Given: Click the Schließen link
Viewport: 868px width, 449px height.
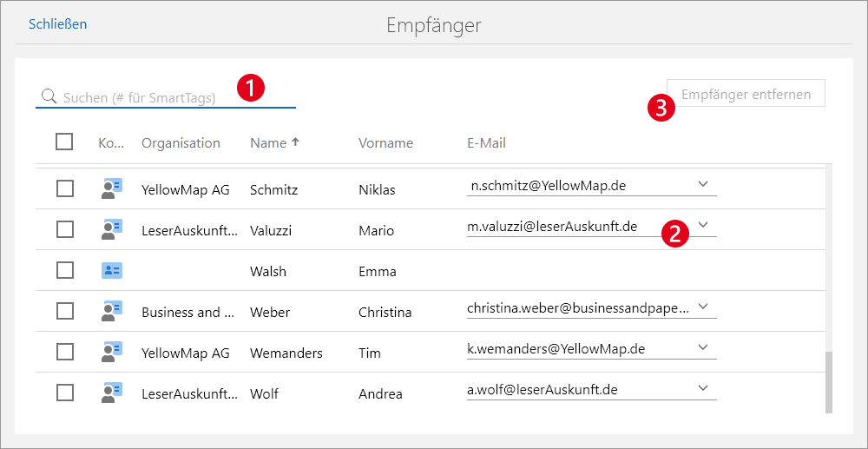Looking at the screenshot, I should (x=57, y=24).
